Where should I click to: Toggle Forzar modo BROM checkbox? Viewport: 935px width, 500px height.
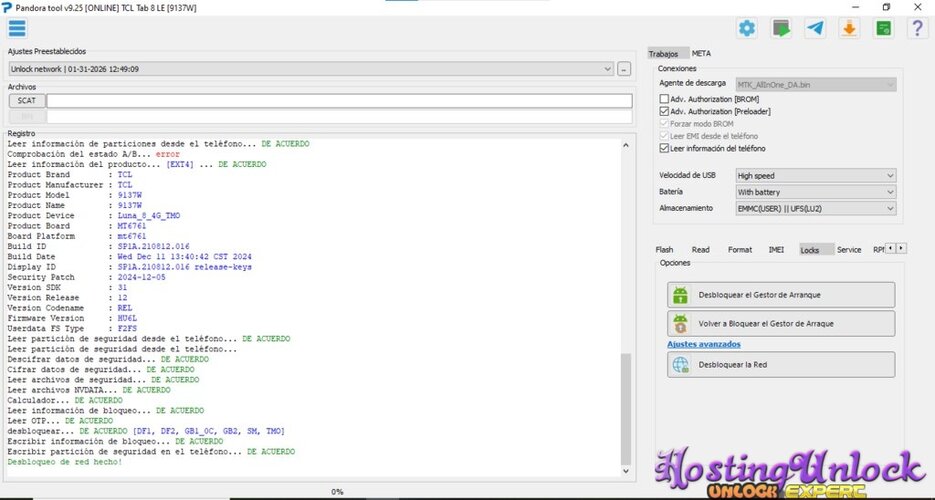(x=664, y=124)
